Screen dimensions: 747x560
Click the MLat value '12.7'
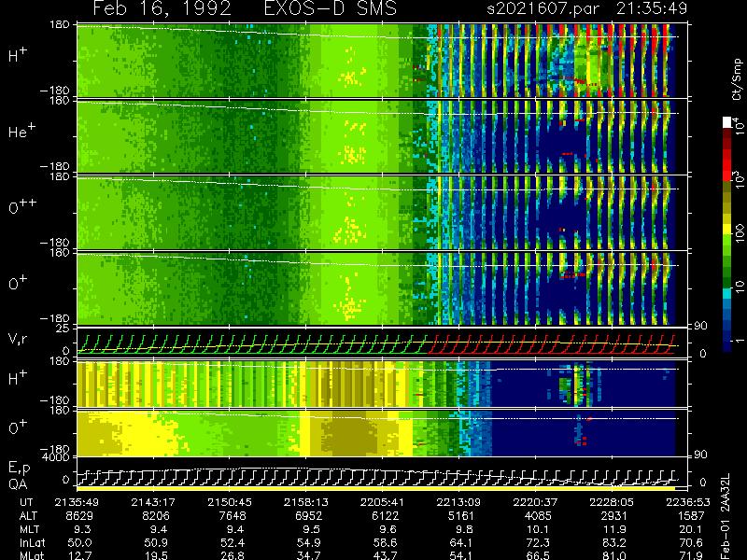coord(80,555)
